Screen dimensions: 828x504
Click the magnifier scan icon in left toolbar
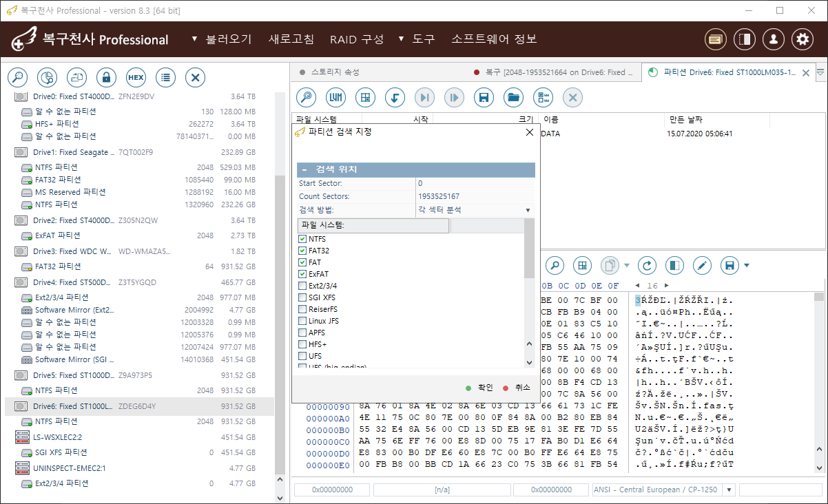tap(17, 77)
